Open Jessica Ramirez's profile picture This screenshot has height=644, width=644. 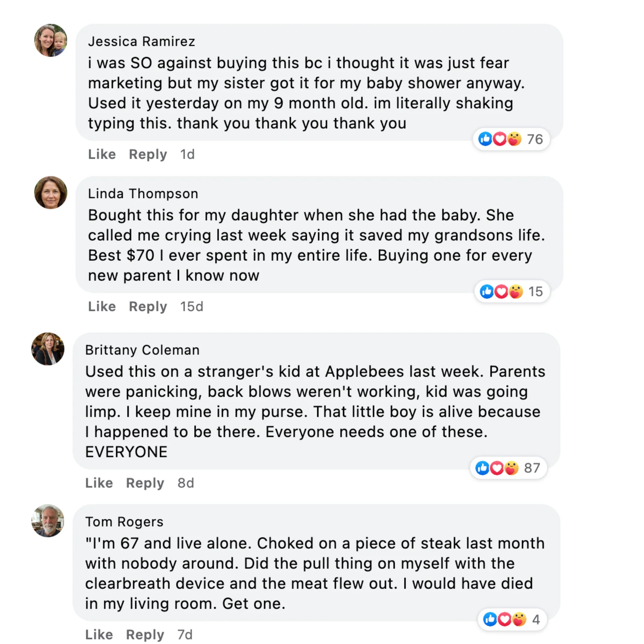[x=51, y=40]
